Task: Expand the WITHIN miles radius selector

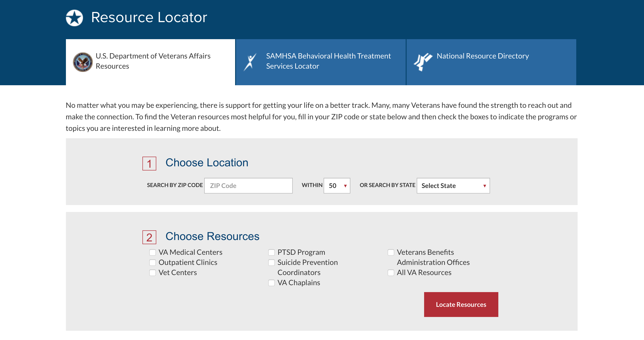Action: point(337,185)
